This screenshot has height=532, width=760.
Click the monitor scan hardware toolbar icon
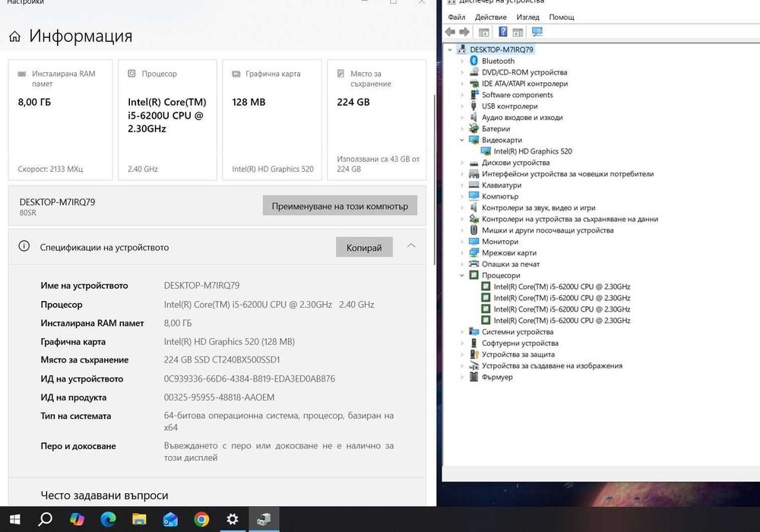tap(537, 32)
